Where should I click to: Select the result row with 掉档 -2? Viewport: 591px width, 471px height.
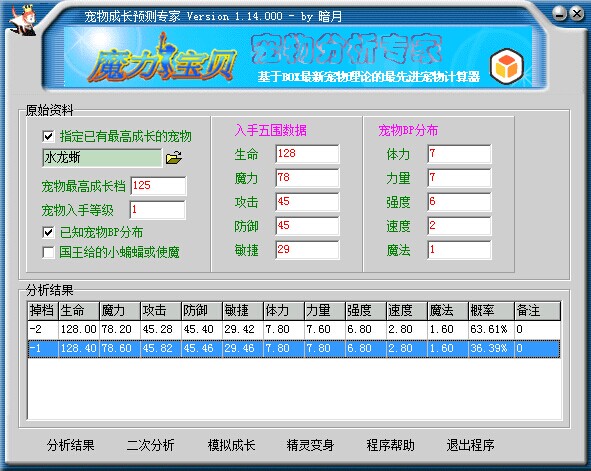[x=294, y=330]
